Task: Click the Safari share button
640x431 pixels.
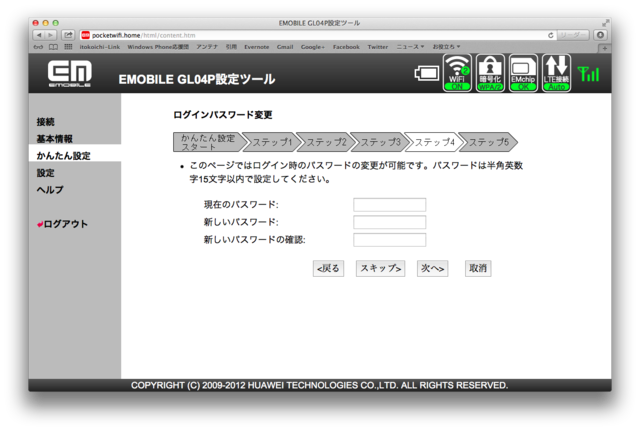Action: click(68, 35)
